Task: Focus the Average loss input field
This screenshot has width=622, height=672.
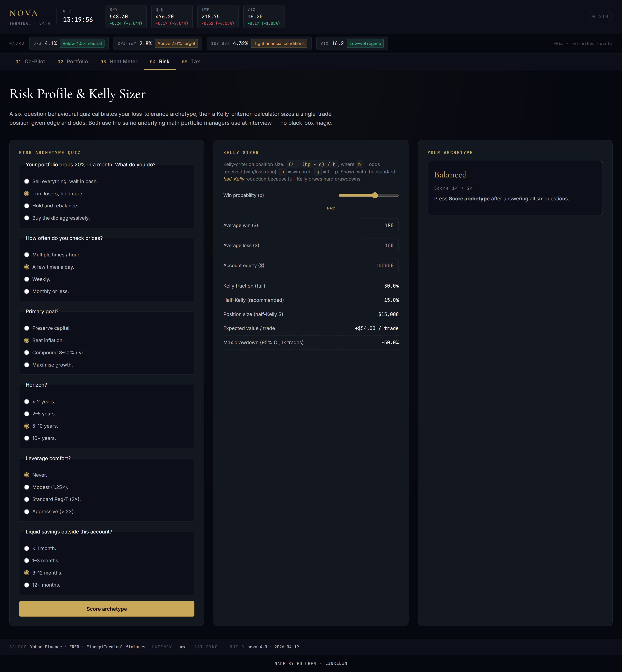Action: tap(379, 246)
